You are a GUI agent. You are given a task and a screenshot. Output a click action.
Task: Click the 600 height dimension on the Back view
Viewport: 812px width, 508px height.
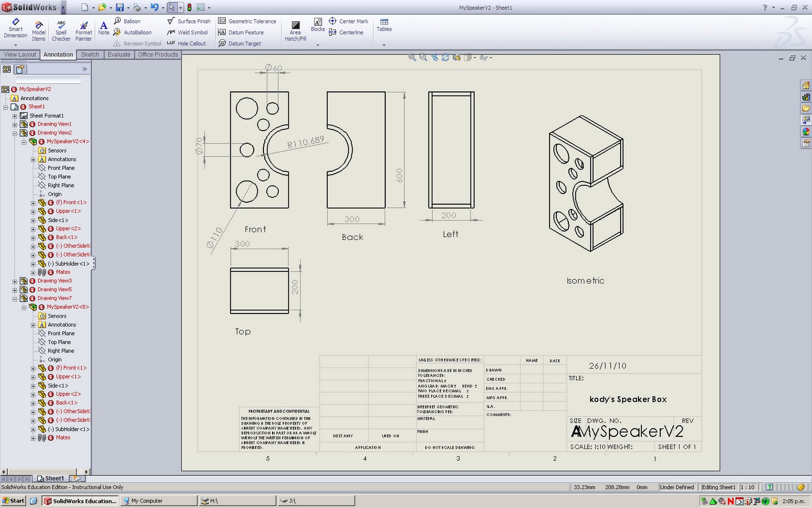pyautogui.click(x=399, y=175)
